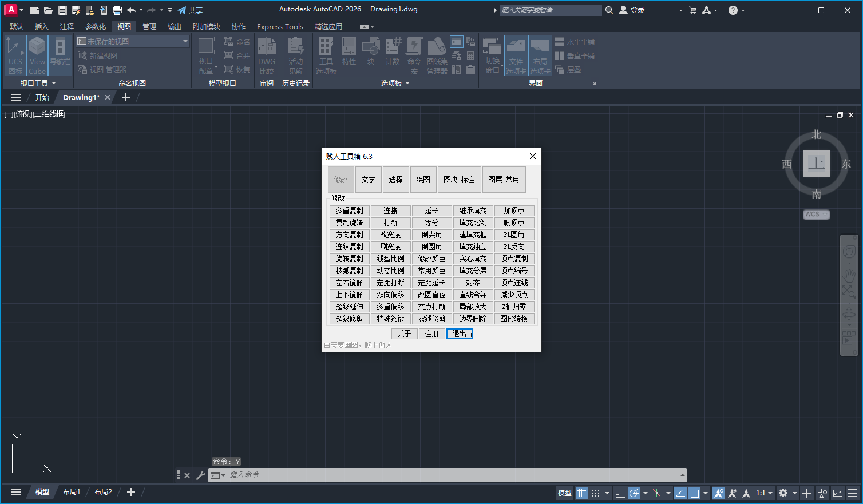Toggle the drawing grid display

tap(582, 493)
